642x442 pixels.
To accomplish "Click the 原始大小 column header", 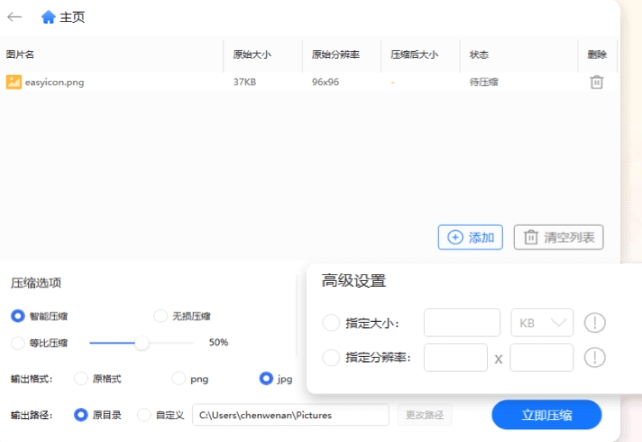I will click(252, 54).
